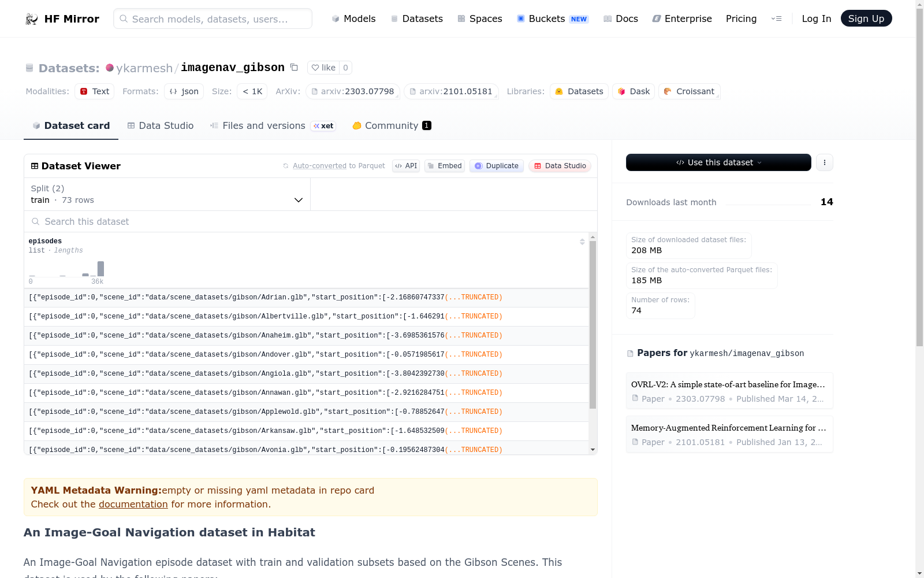This screenshot has height=578, width=924.
Task: Click the search magnifier icon in top bar
Action: click(124, 19)
